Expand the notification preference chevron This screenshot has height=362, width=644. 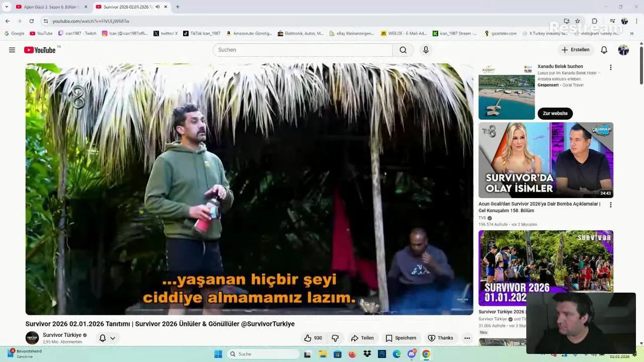(x=113, y=338)
